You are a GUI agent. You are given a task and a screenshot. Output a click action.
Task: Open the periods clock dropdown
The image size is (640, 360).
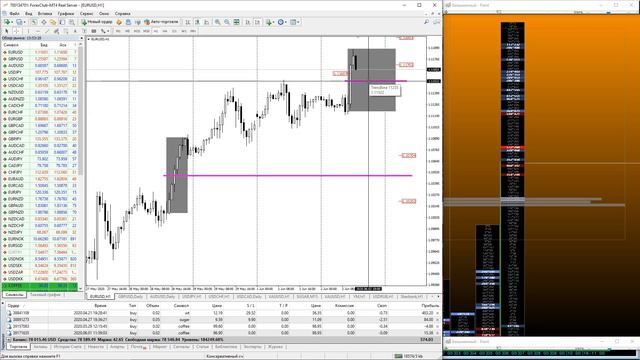(282, 22)
